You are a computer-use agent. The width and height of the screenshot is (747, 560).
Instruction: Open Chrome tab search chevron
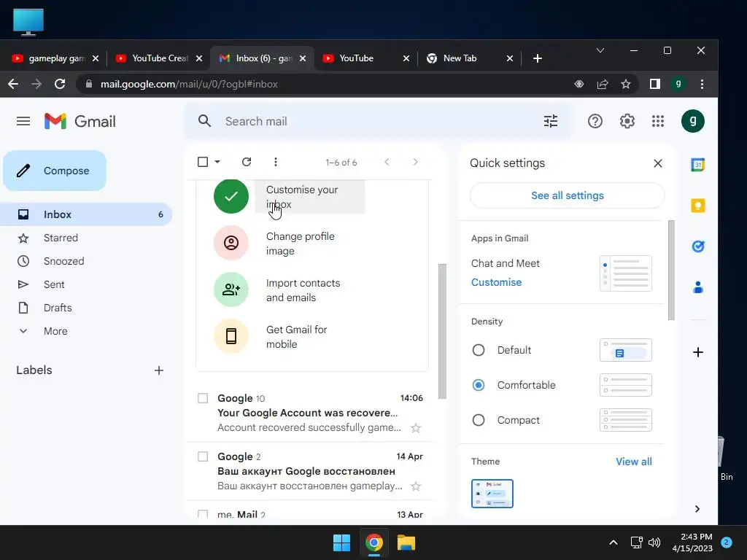600,50
